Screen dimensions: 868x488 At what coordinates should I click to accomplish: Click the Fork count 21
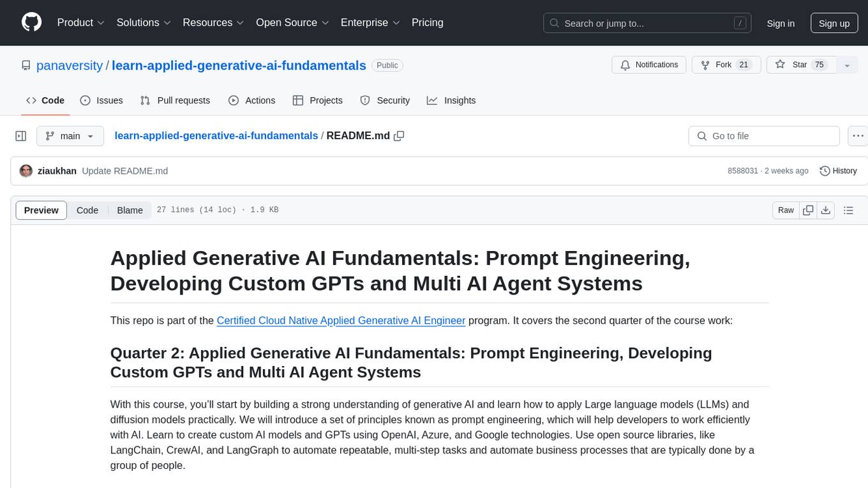click(744, 65)
